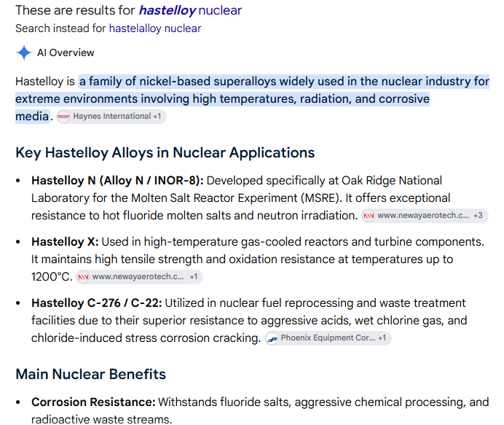Click the newayaerotech favicon under Hastelloy X

(x=83, y=277)
